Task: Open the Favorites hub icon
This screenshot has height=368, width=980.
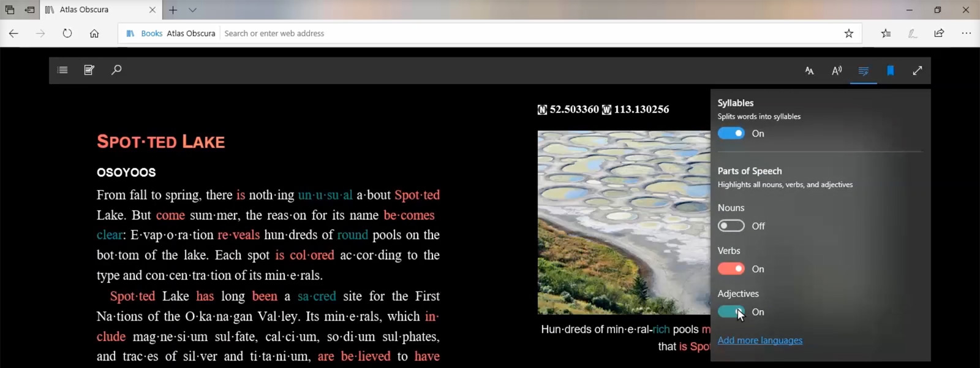Action: pos(886,34)
